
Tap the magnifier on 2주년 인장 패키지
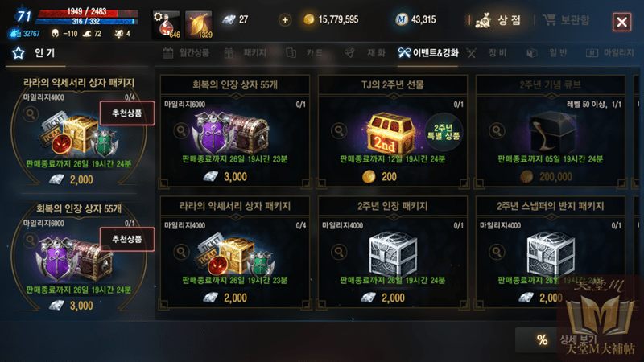(x=339, y=252)
